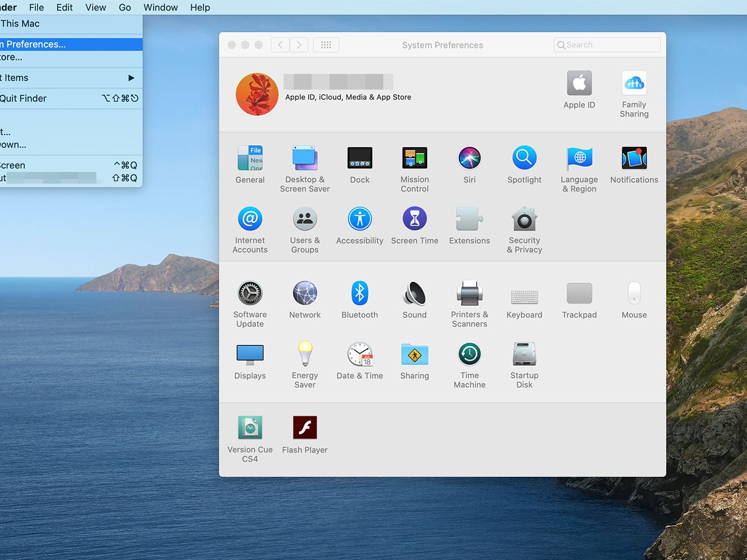Open the Startup Disk pane
The image size is (747, 560).
(x=524, y=354)
